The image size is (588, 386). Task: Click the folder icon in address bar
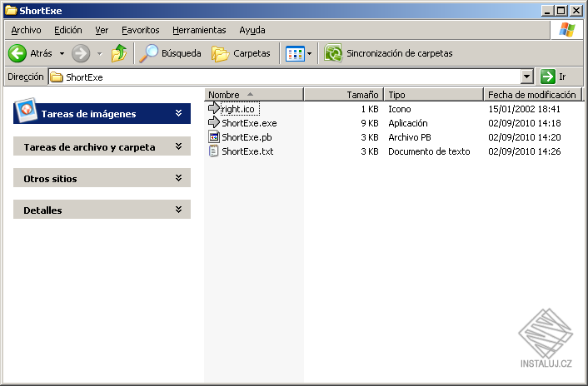coord(57,77)
